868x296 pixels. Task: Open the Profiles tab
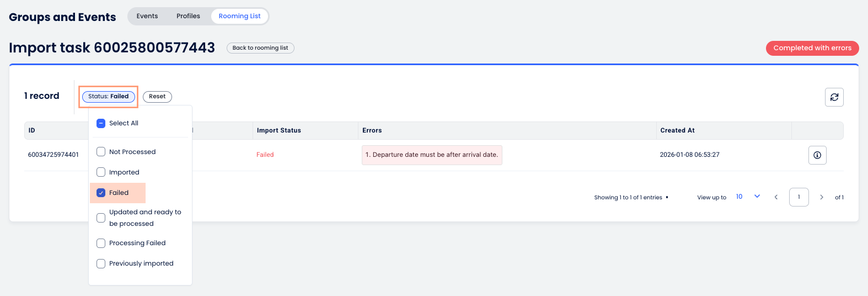click(188, 16)
